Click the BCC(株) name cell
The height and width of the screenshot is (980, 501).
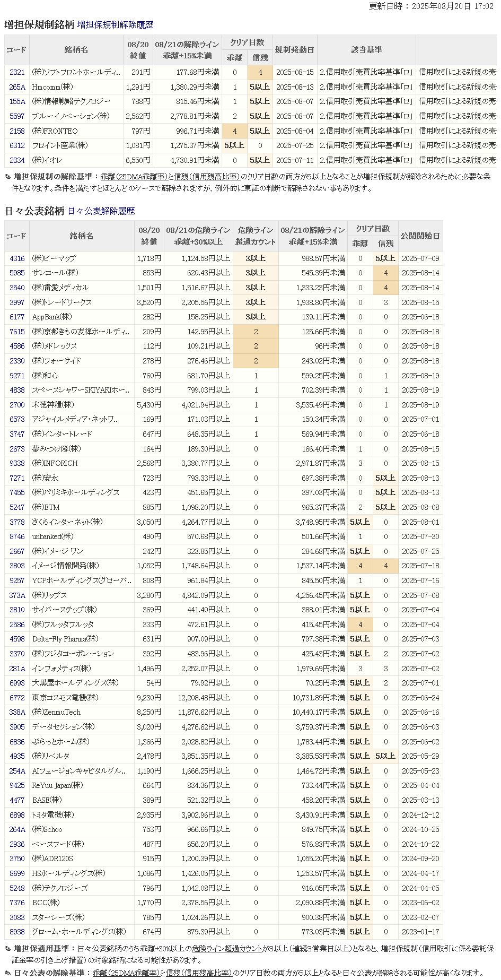[x=81, y=903]
